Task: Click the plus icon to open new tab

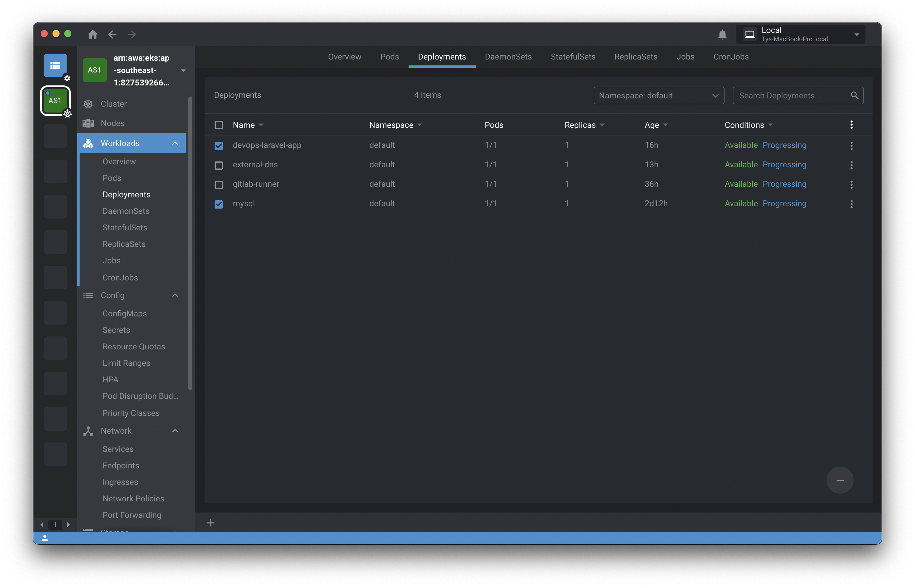Action: tap(210, 523)
